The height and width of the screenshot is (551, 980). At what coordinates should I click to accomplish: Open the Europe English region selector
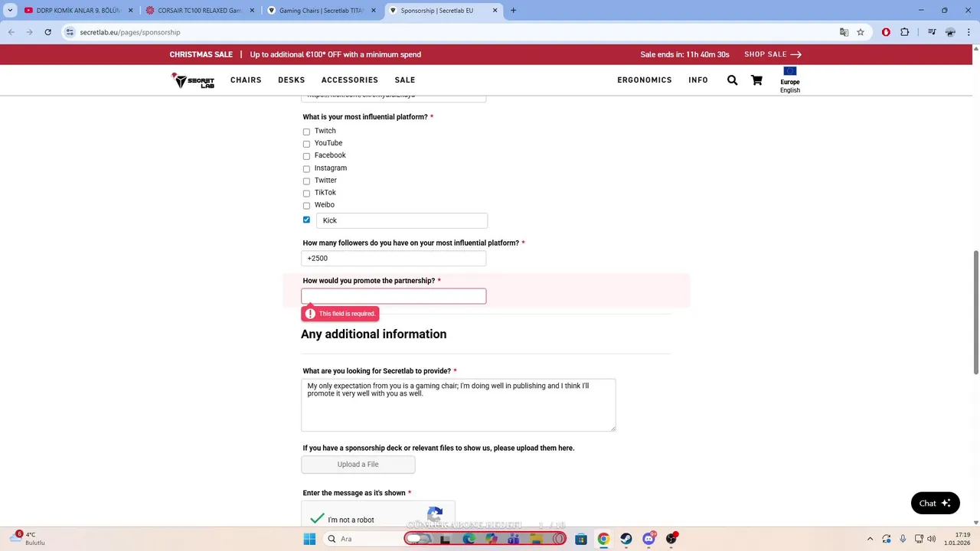pos(790,80)
